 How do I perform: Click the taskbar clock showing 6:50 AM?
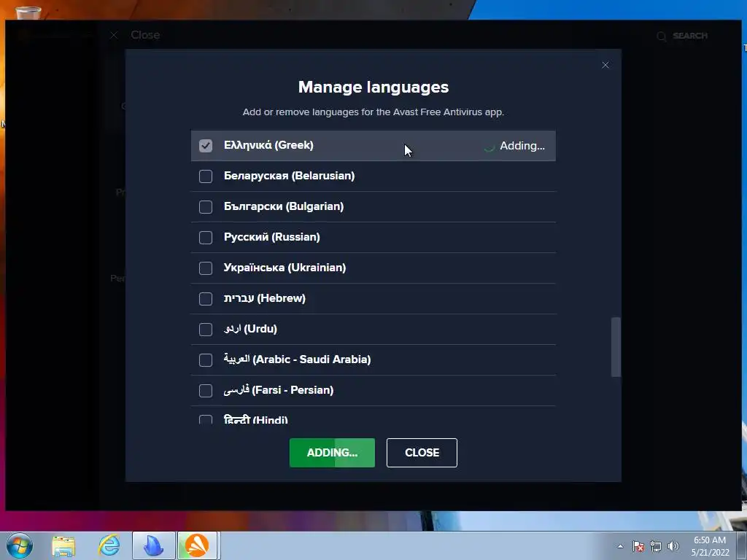[710, 546]
